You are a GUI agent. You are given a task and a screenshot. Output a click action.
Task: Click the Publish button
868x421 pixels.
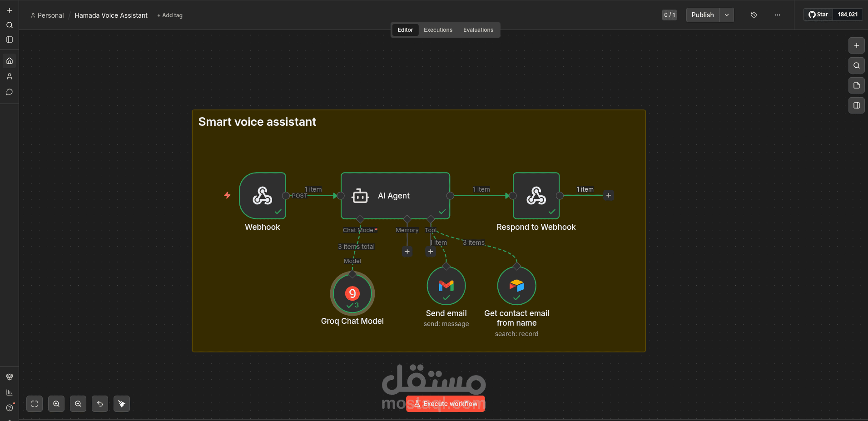click(x=702, y=15)
